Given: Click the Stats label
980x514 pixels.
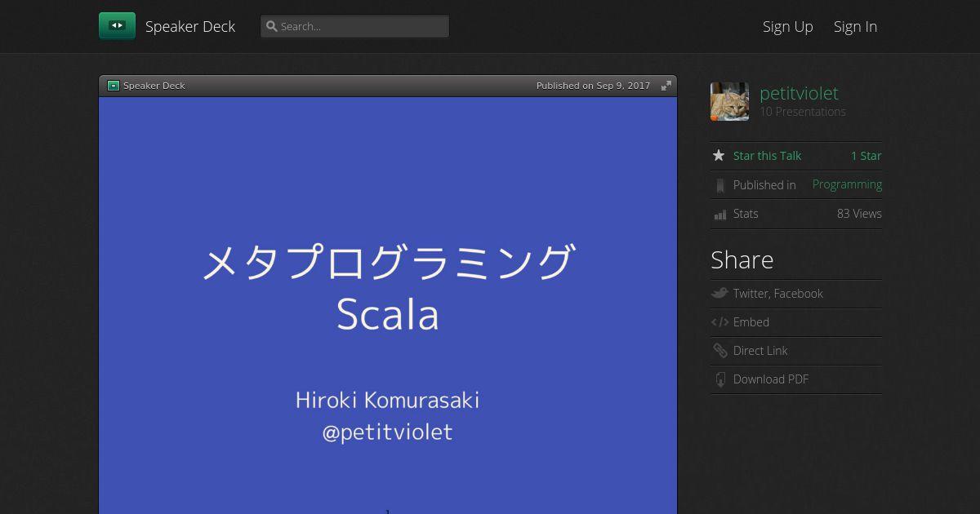Looking at the screenshot, I should 746,214.
